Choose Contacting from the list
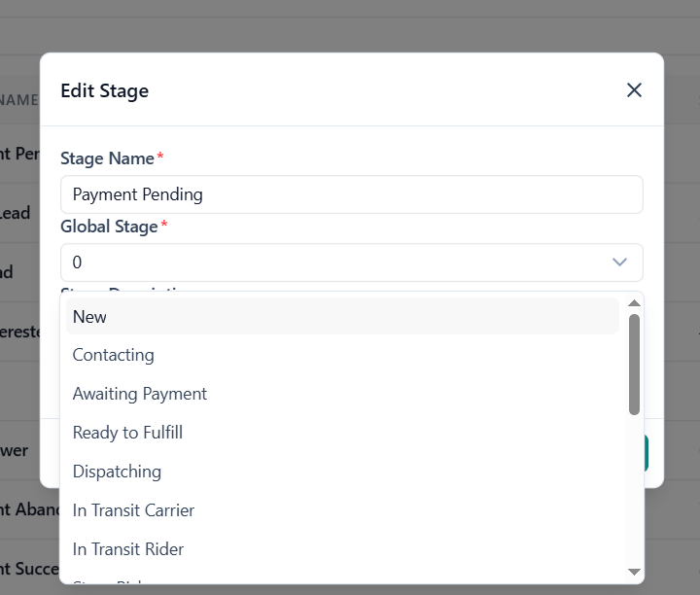Screen dimensions: 700x595 point(342,355)
